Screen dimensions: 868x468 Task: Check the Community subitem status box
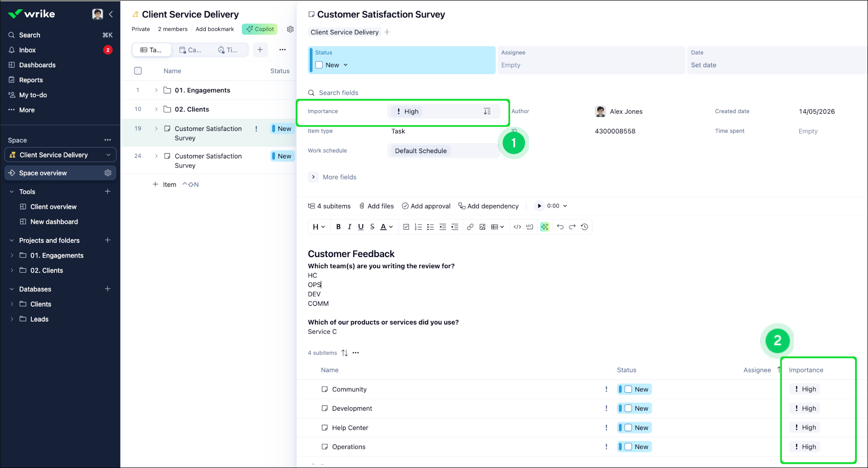point(628,389)
